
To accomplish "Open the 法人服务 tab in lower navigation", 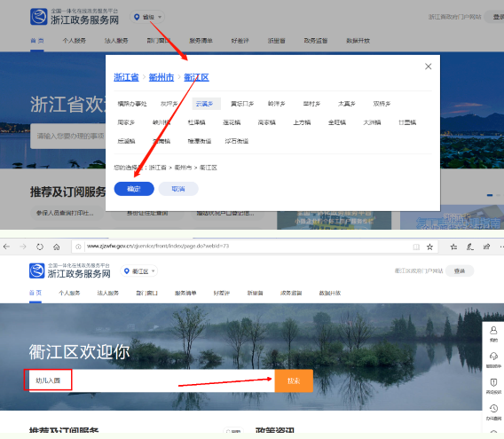I will 108,293.
